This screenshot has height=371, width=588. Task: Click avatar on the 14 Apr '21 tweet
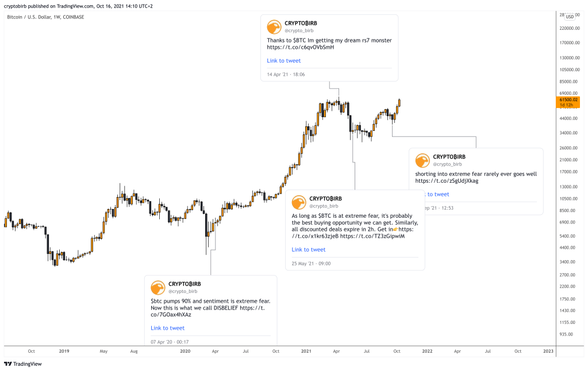pyautogui.click(x=274, y=26)
